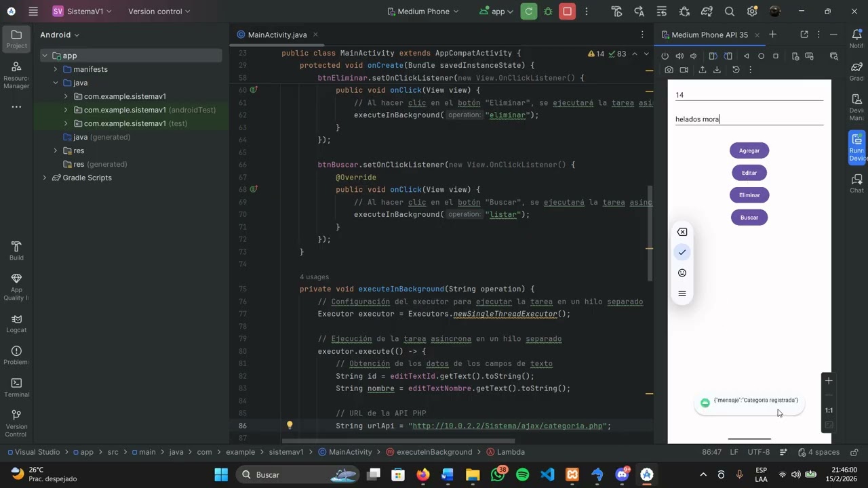868x488 pixels.
Task: Click the lightbulb intention icon on line 86
Action: point(290,426)
